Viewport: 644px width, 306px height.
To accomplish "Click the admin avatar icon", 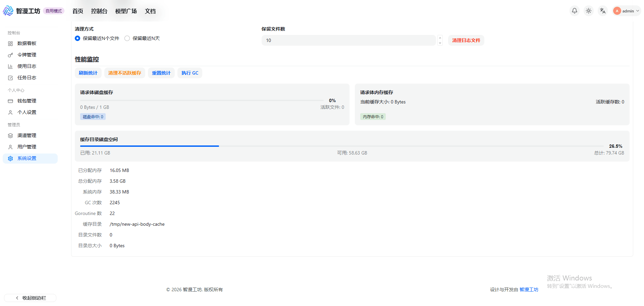I will point(617,11).
